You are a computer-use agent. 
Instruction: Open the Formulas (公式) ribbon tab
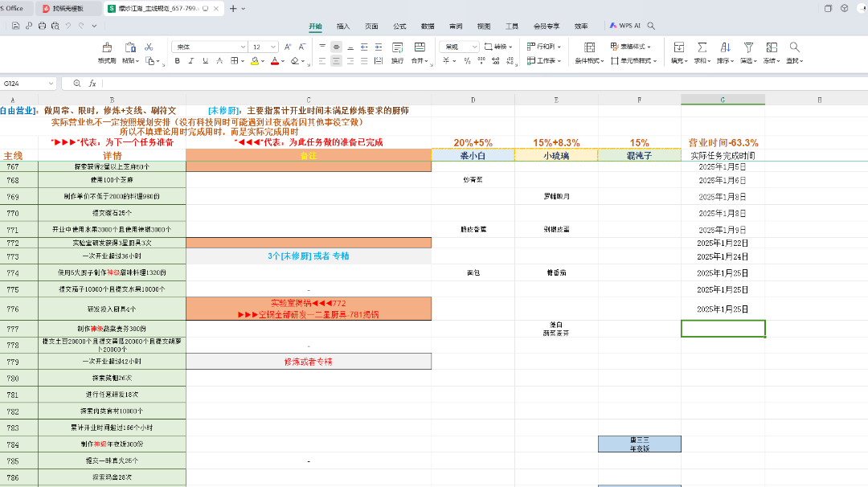[399, 26]
